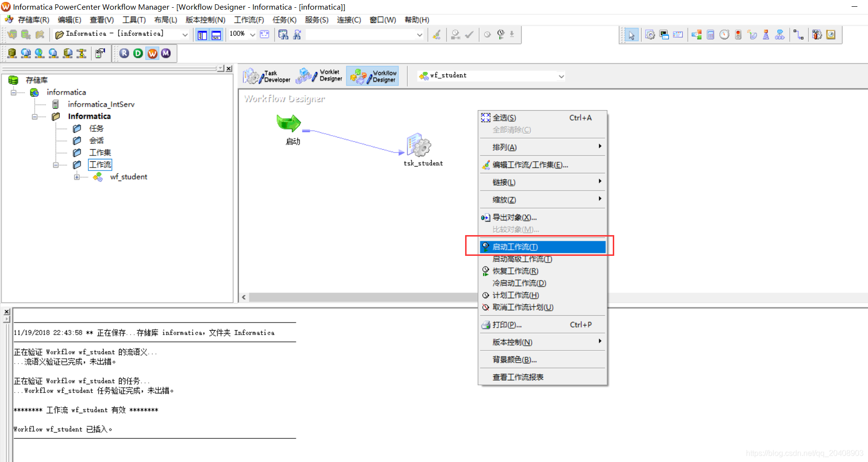Select informatica_IntServ in the tree
868x462 pixels.
point(101,104)
